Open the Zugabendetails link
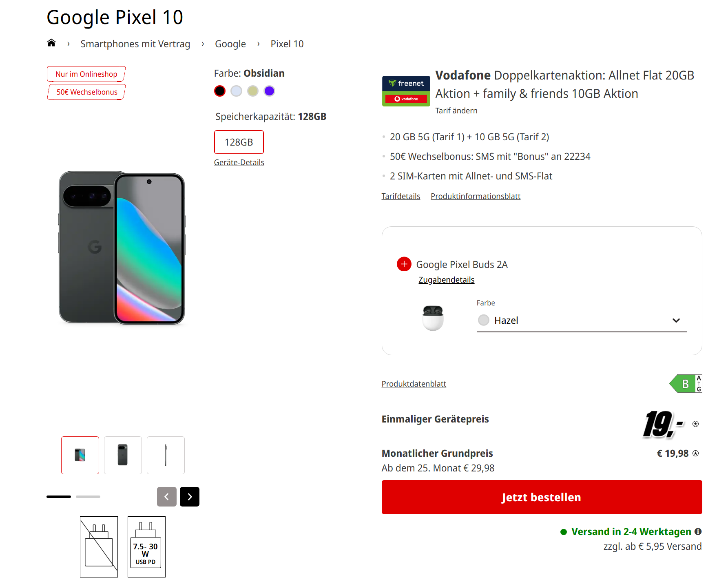The image size is (728, 584). [x=446, y=280]
